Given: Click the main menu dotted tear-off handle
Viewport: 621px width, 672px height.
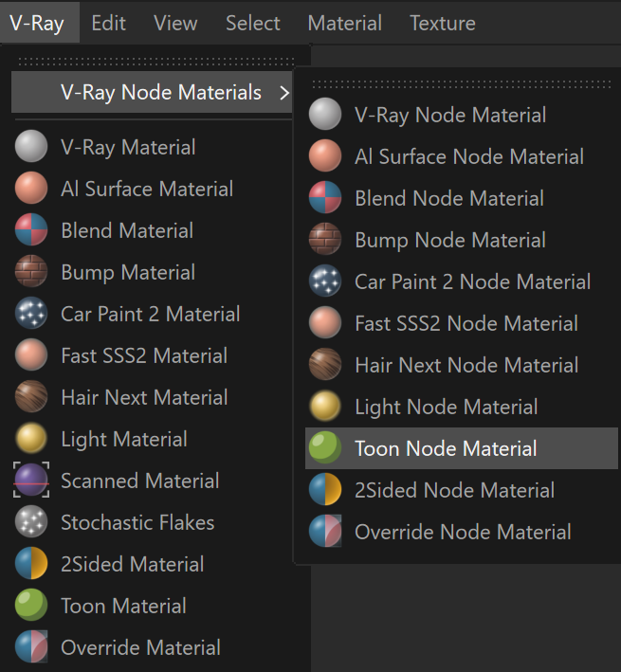Looking at the screenshot, I should point(156,62).
